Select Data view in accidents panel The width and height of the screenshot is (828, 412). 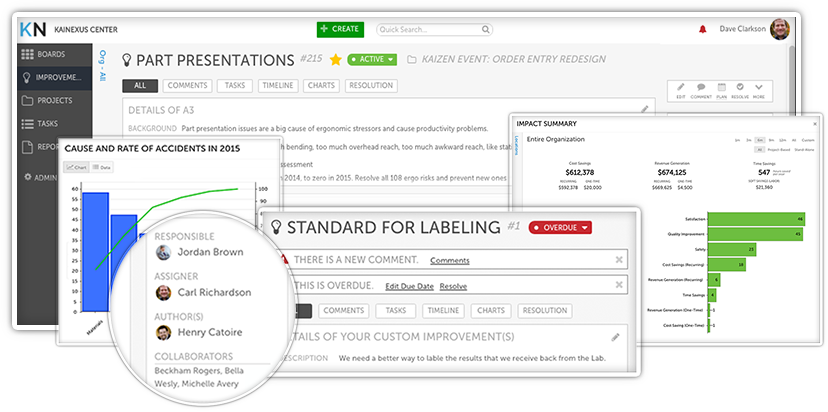[101, 167]
